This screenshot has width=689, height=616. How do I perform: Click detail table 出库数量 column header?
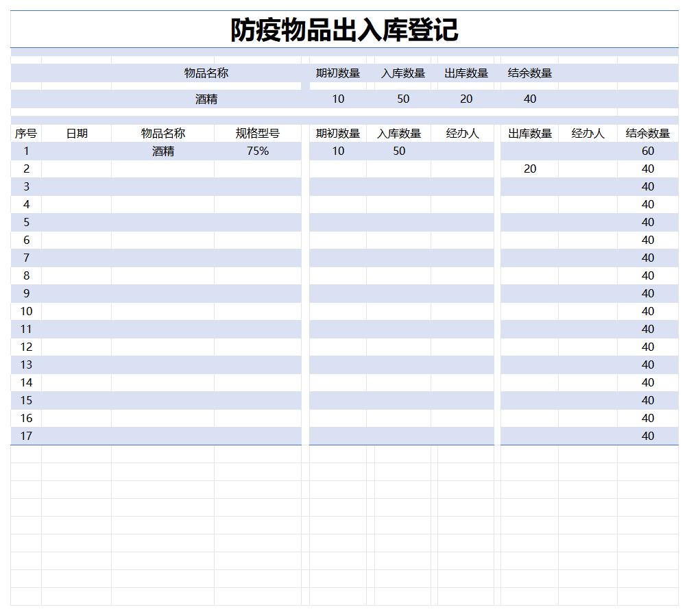[x=529, y=134]
